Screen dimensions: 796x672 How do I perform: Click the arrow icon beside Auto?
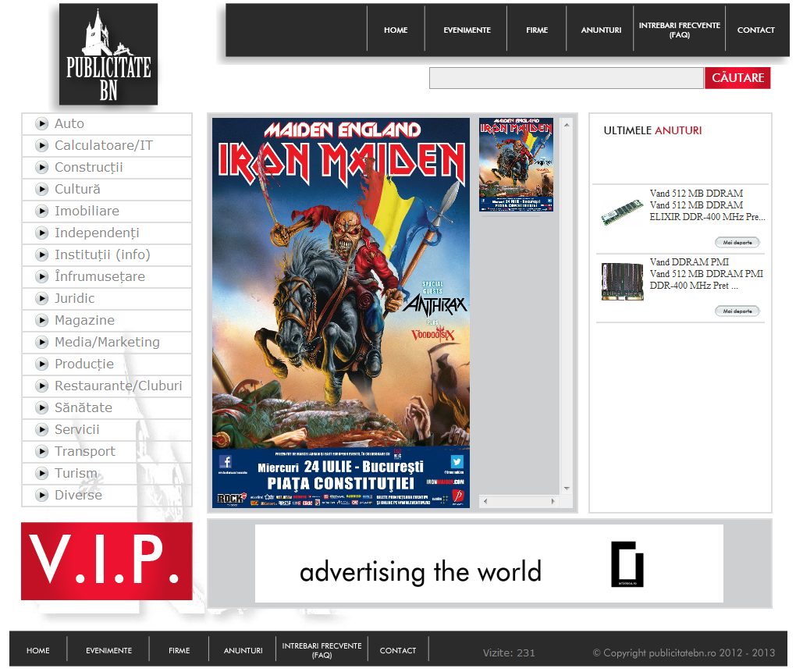tap(41, 123)
